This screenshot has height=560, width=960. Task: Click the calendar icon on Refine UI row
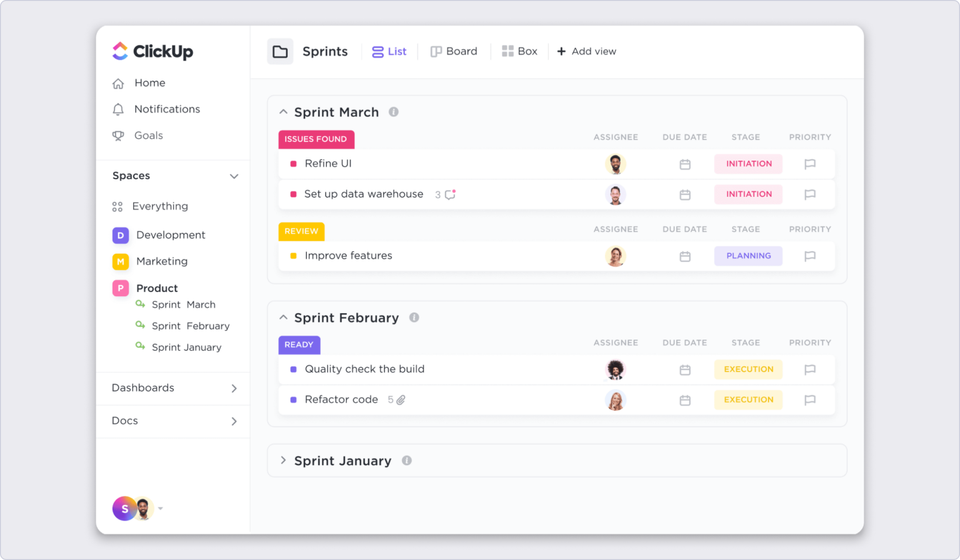684,164
